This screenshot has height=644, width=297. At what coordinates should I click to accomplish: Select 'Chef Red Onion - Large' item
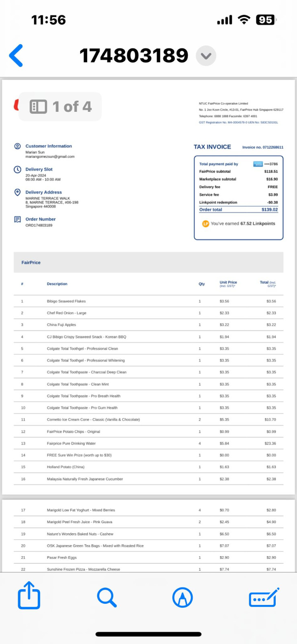tap(67, 313)
